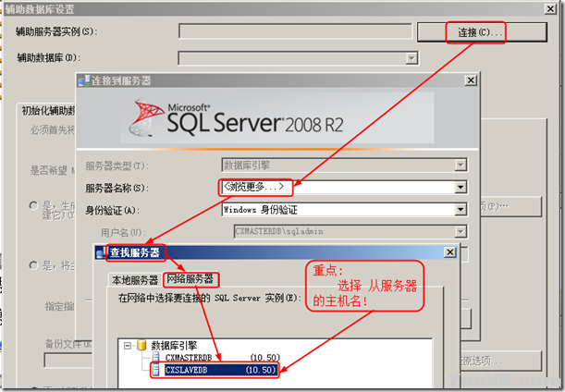Switch to the 网络服务器 tab
Image resolution: width=565 pixels, height=392 pixels.
click(190, 279)
